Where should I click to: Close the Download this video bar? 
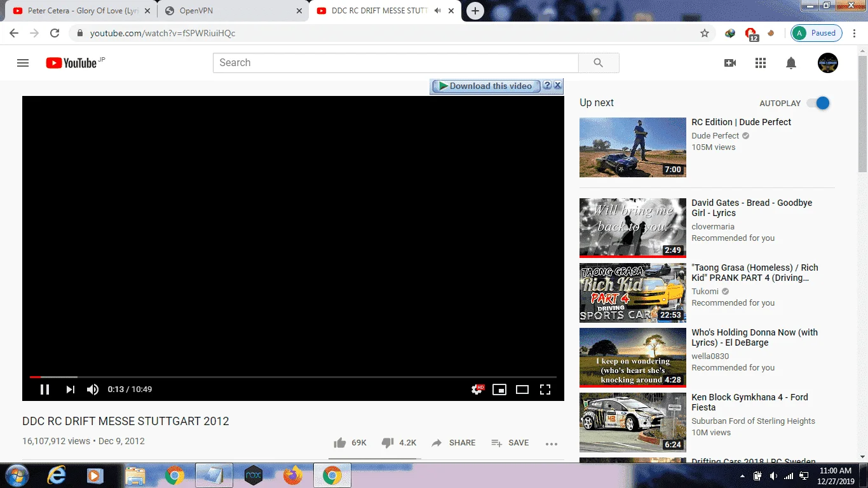[557, 85]
